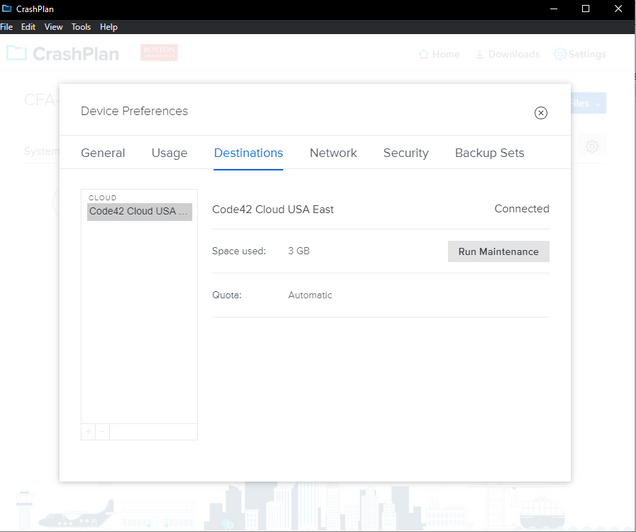Click the plus icon to add destination
Image resolution: width=636 pixels, height=532 pixels.
[x=88, y=431]
